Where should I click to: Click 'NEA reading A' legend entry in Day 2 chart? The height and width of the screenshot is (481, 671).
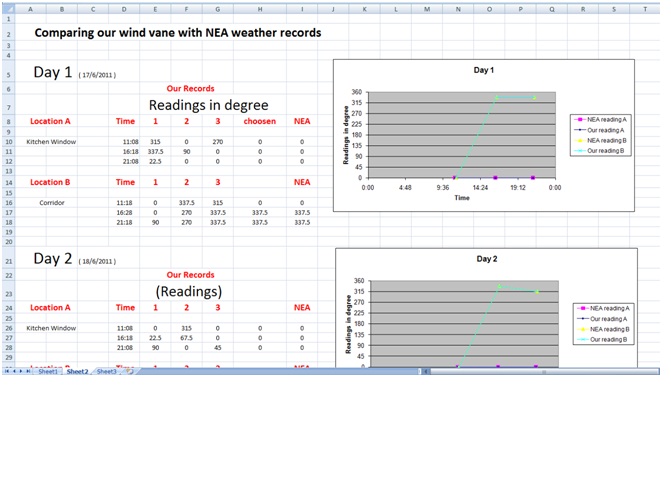[603, 308]
